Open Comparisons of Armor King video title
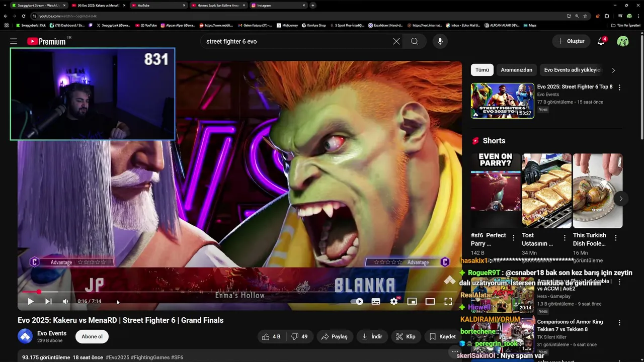The image size is (644, 362). 570,325
